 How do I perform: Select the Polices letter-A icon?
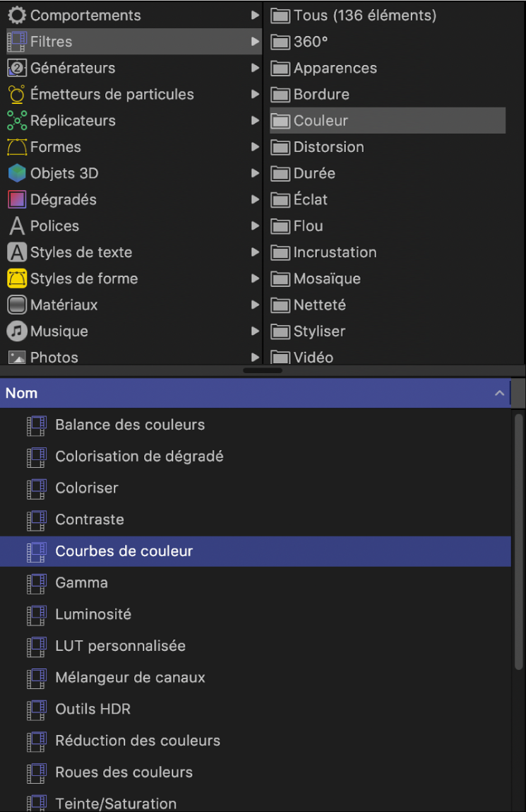coord(16,225)
